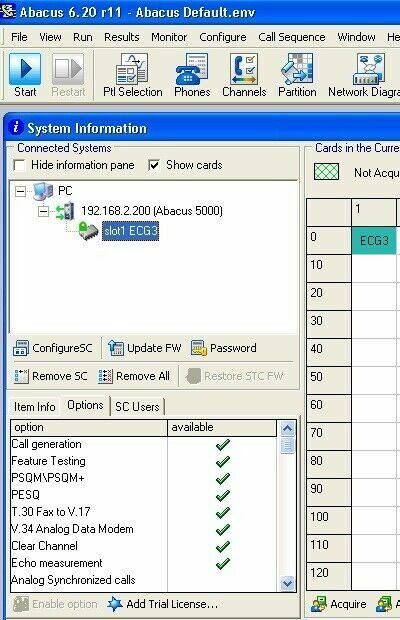Click the Update FW button
400x620 pixels.
click(144, 348)
